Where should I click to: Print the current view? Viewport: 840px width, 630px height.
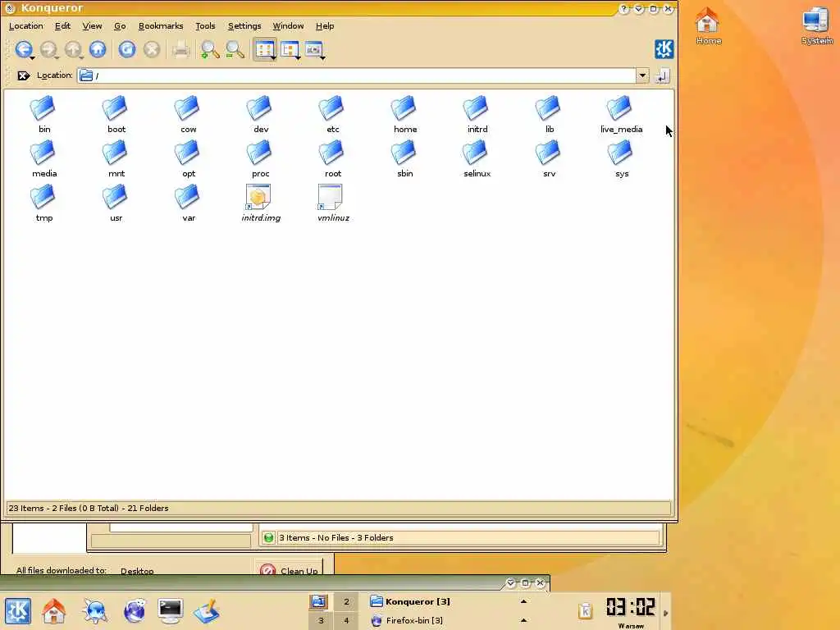pos(181,49)
